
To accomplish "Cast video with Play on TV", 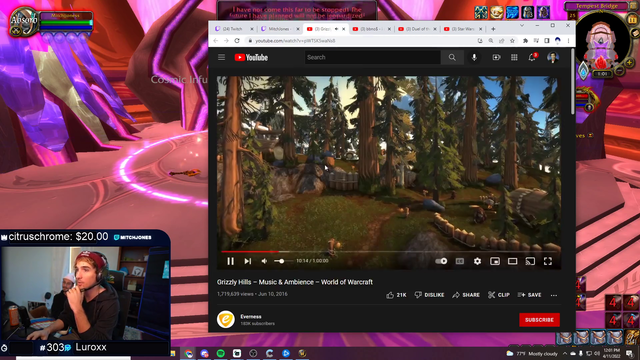I will click(530, 261).
